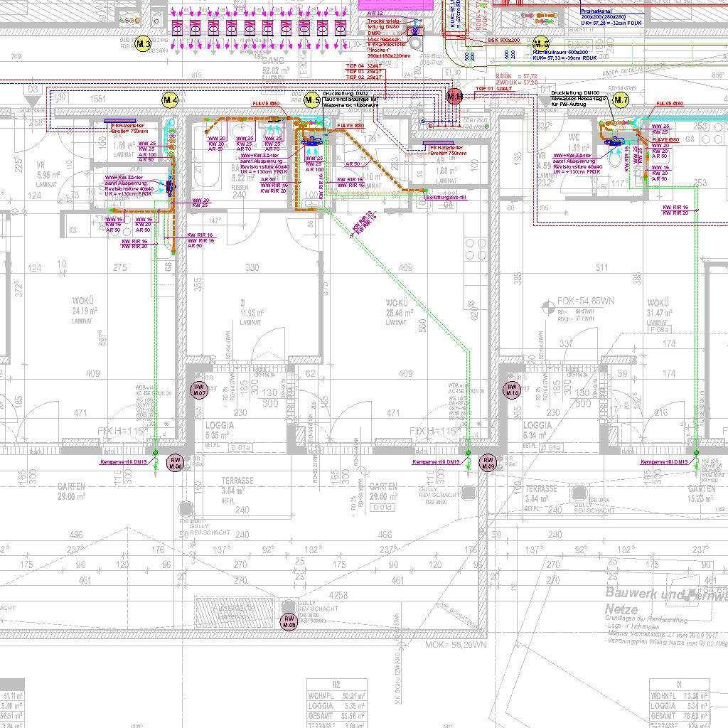Select the pink RW M.07 marker
Image resolution: width=728 pixels, height=728 pixels.
coord(198,389)
